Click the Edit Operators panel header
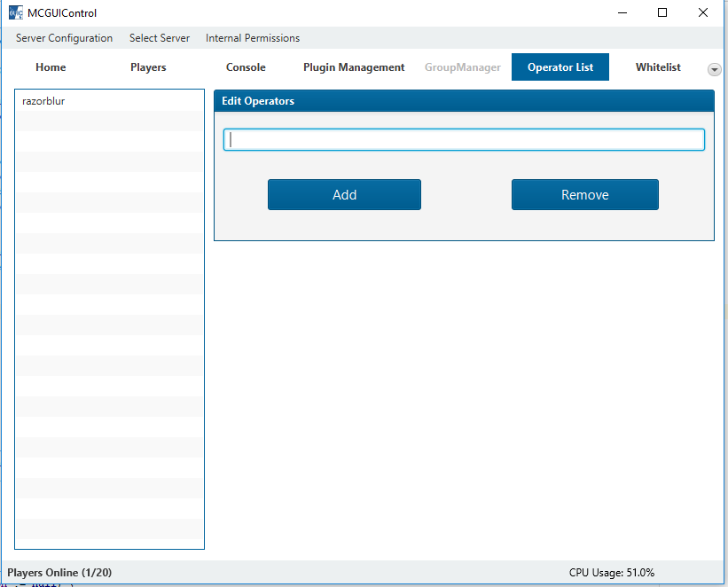Viewport: 728px width, 587px height. pyautogui.click(x=464, y=101)
